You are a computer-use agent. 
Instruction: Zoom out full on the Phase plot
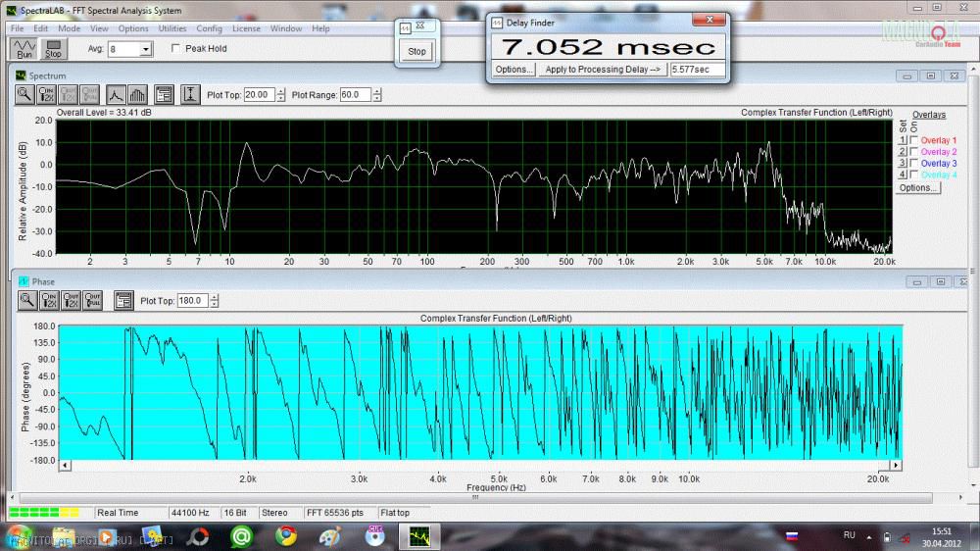click(x=93, y=300)
